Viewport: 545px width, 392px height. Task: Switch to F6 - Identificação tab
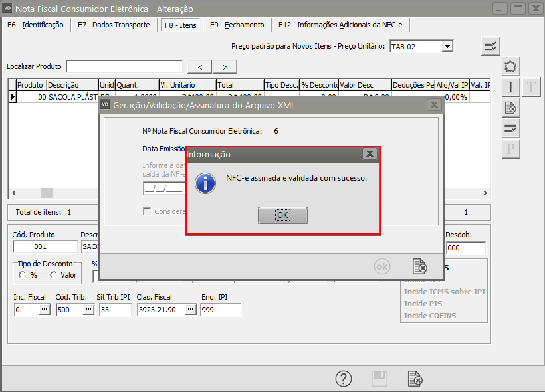coord(35,25)
